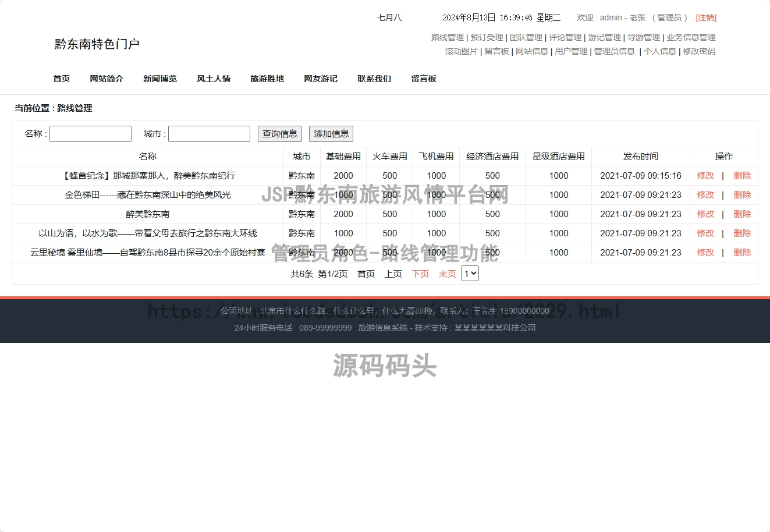Go to 业务信息管理 admin link
Viewport: 770px width, 532px height.
click(691, 37)
